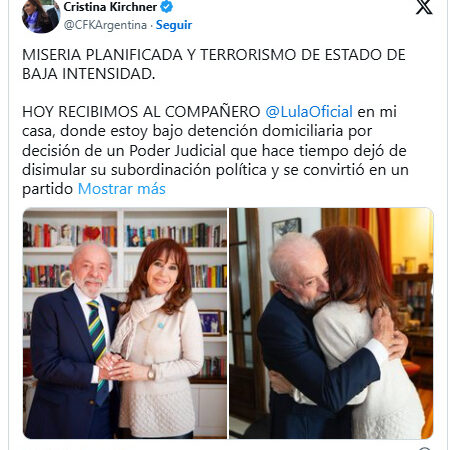Click the HOY RECIBIMOS AL COMPAÑERO paragraph
This screenshot has height=450, width=457.
pyautogui.click(x=215, y=150)
